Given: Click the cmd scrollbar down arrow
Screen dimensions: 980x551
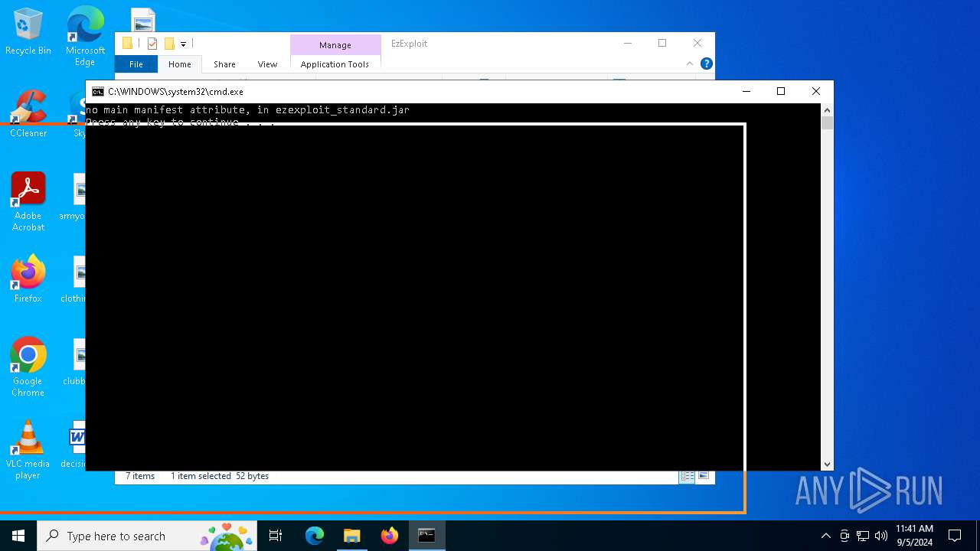Looking at the screenshot, I should [827, 464].
